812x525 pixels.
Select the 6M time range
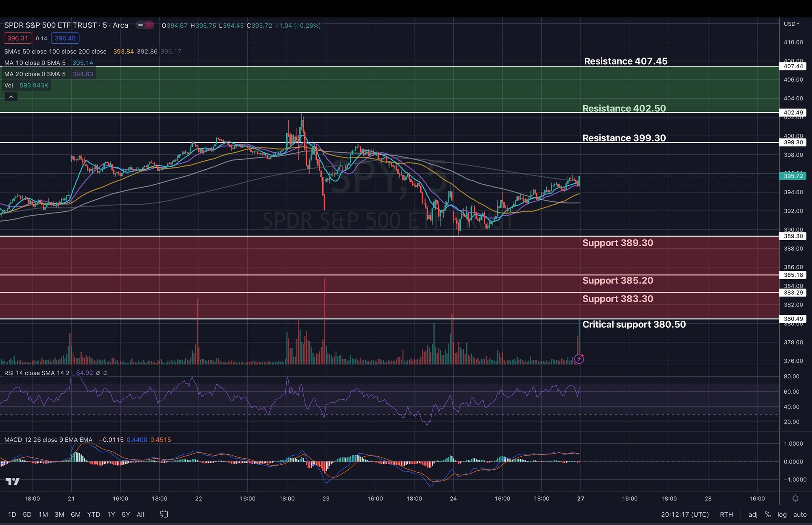click(76, 514)
